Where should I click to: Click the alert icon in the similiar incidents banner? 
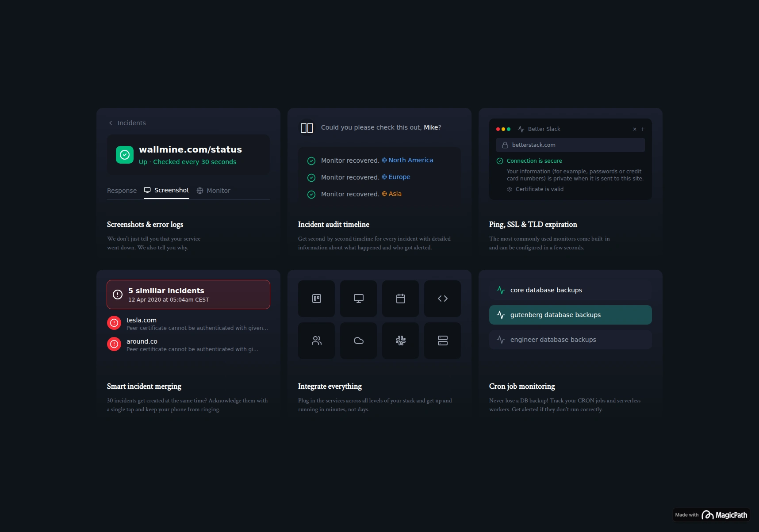point(118,295)
